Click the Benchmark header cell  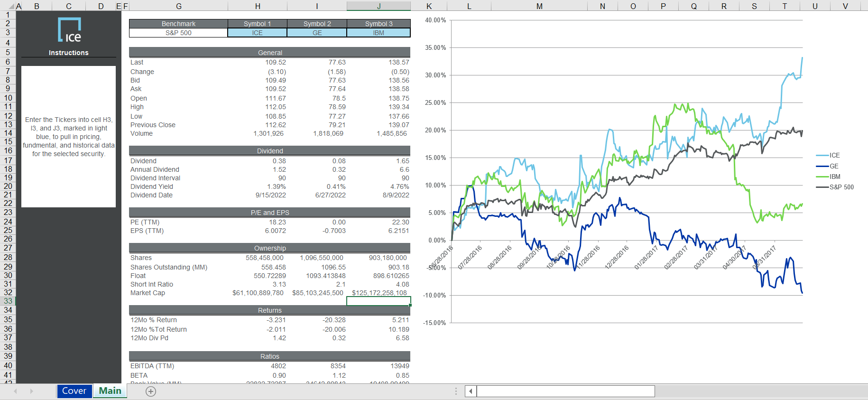(178, 24)
